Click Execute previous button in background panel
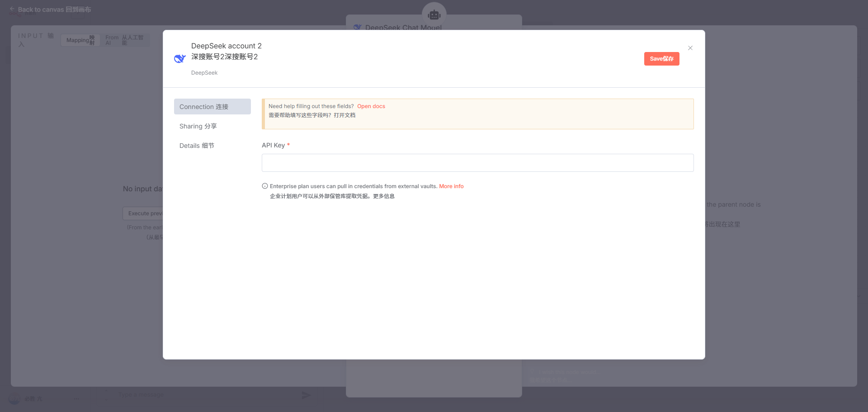 (x=143, y=213)
